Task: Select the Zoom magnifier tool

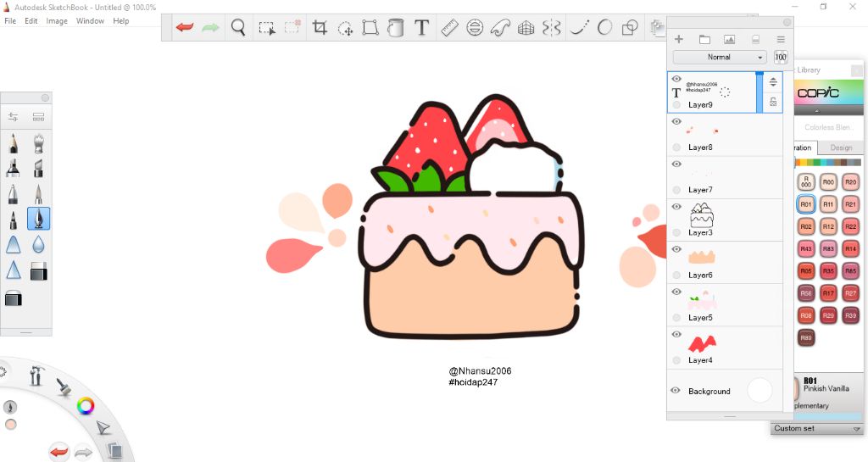Action: coord(238,27)
